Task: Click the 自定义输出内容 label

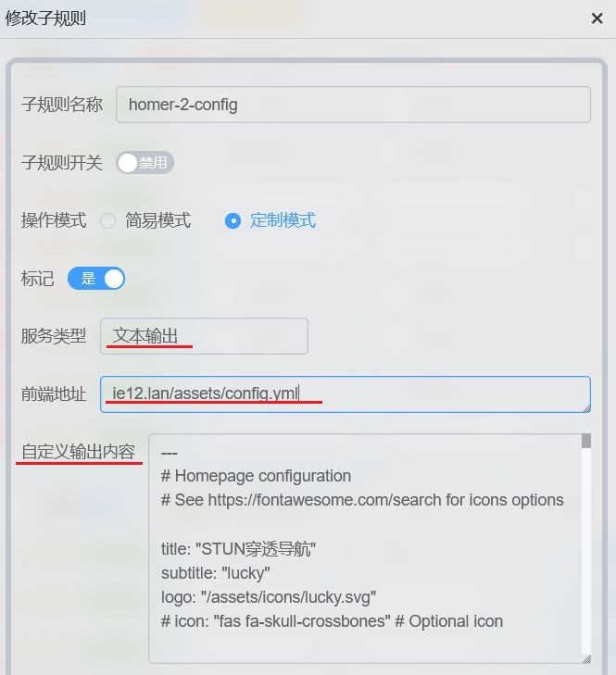Action: click(x=79, y=452)
